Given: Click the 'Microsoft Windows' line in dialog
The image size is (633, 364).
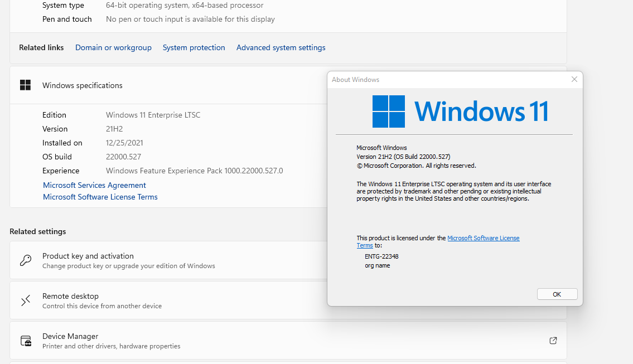Looking at the screenshot, I should [x=381, y=148].
